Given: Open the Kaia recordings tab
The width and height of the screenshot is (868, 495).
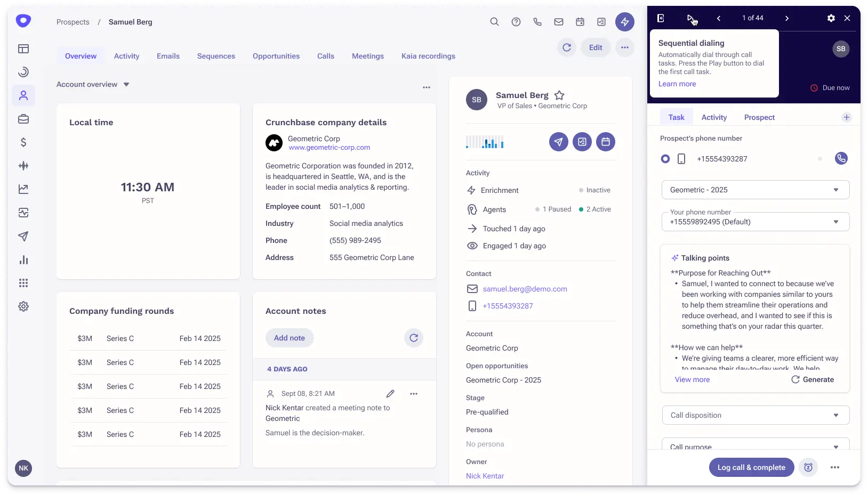Looking at the screenshot, I should [x=429, y=56].
